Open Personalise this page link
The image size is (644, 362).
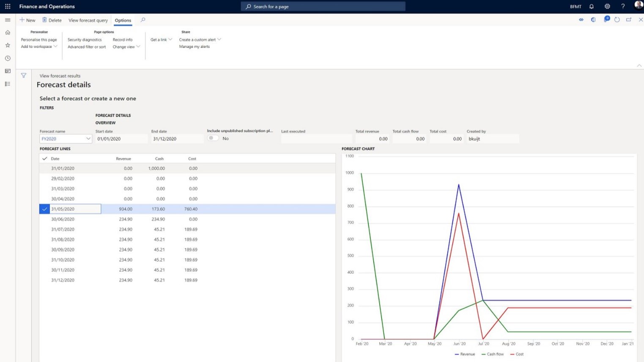[39, 40]
